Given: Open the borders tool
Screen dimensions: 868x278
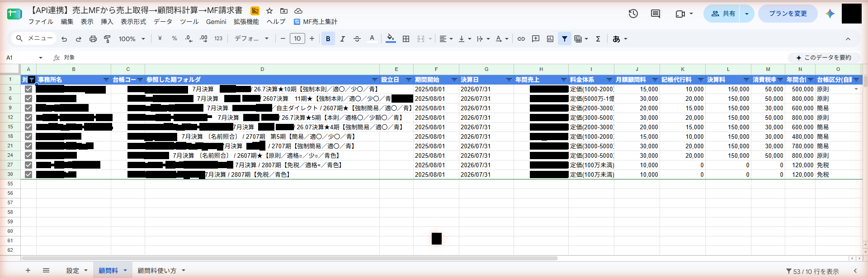Looking at the screenshot, I should click(x=406, y=39).
